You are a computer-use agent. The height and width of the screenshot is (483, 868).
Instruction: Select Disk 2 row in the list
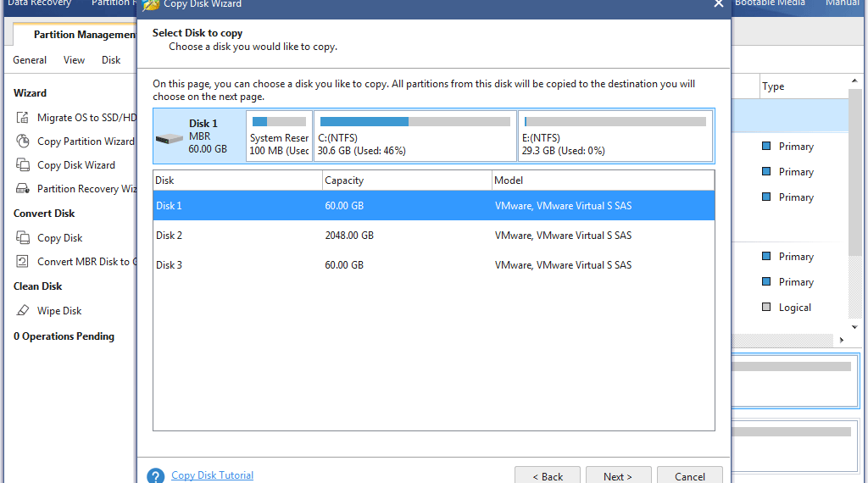point(434,235)
